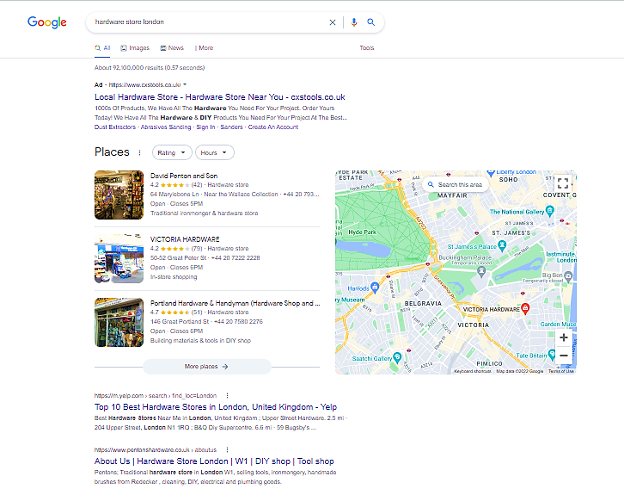The height and width of the screenshot is (496, 624).
Task: Expand the Rating filter dropdown
Action: click(x=172, y=152)
